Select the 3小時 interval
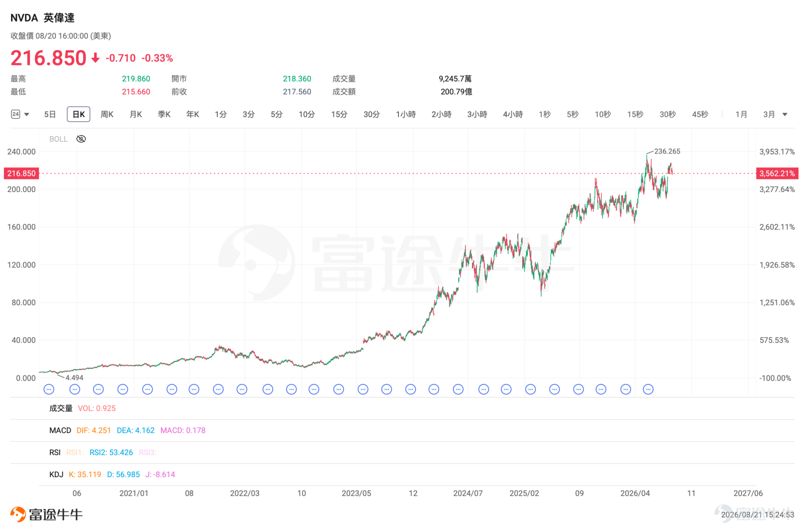This screenshot has width=805, height=532. pos(477,114)
